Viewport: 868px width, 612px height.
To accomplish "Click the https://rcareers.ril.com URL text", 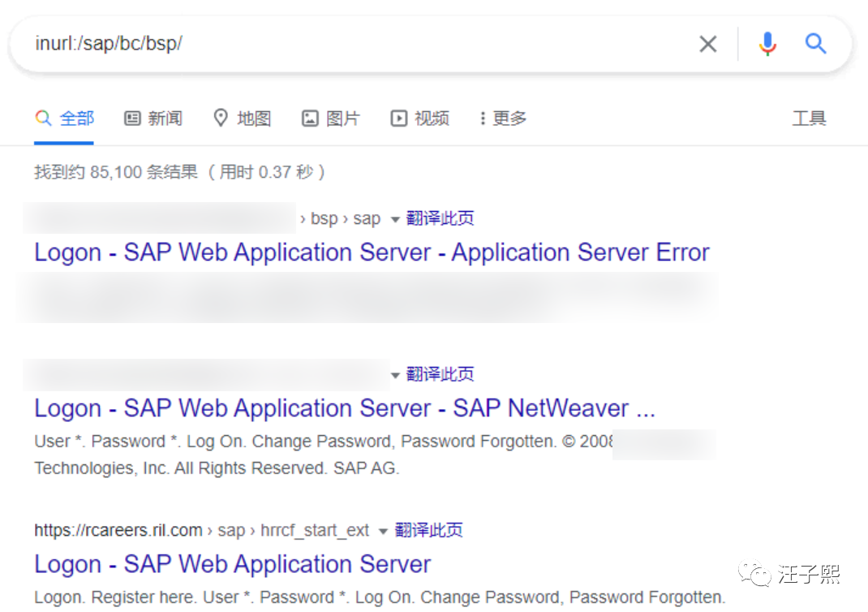I will (x=118, y=531).
